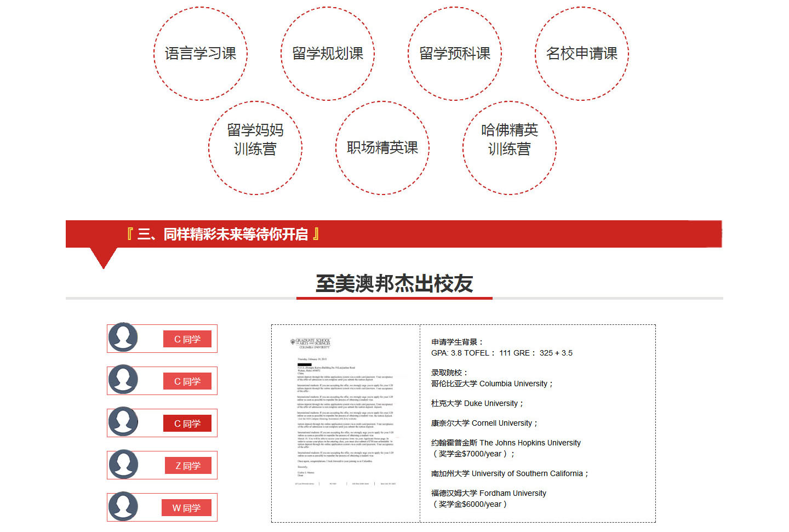789x532 pixels.
Task: Click 杜克大学 Duke University text
Action: click(477, 403)
